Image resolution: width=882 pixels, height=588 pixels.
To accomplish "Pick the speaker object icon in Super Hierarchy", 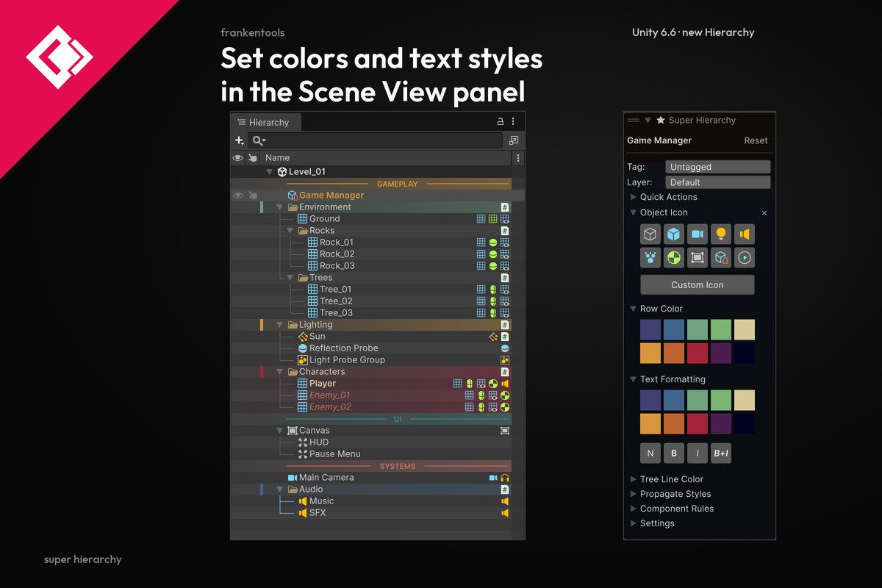I will [745, 234].
